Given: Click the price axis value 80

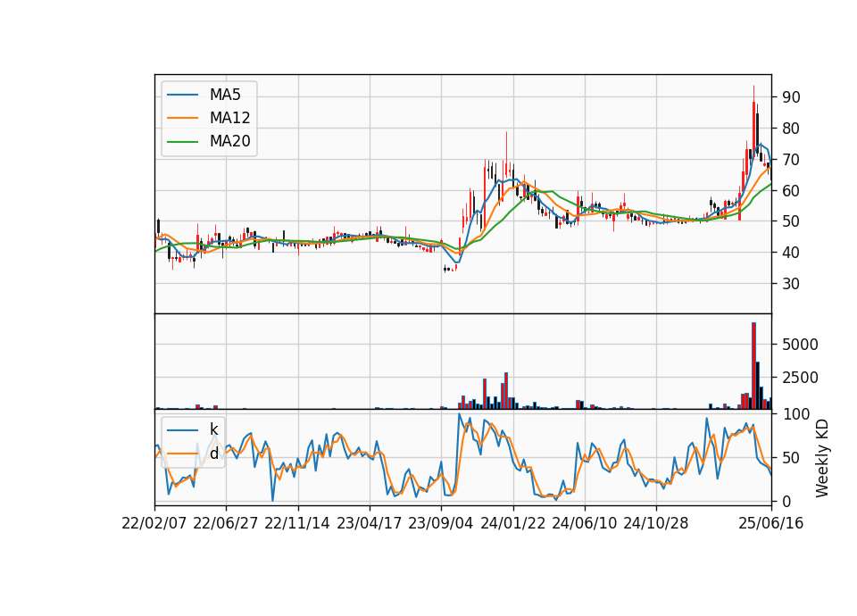Looking at the screenshot, I should [x=792, y=129].
